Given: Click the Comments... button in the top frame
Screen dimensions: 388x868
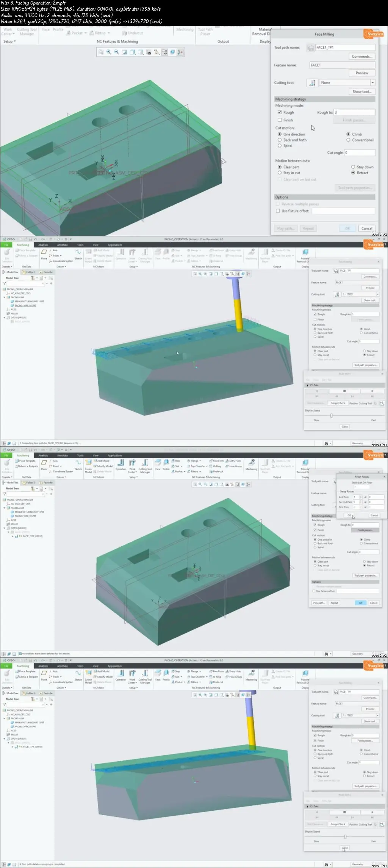Looking at the screenshot, I should [362, 57].
